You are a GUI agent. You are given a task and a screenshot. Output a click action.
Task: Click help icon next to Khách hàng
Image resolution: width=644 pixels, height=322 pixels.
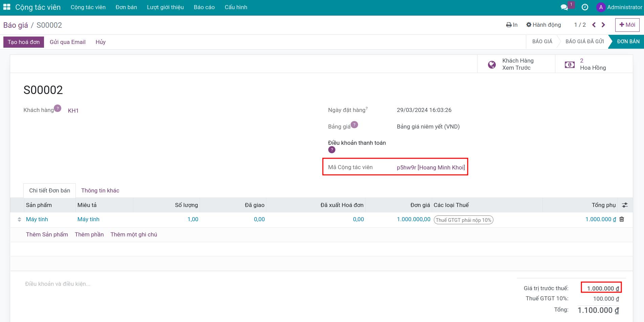(58, 108)
